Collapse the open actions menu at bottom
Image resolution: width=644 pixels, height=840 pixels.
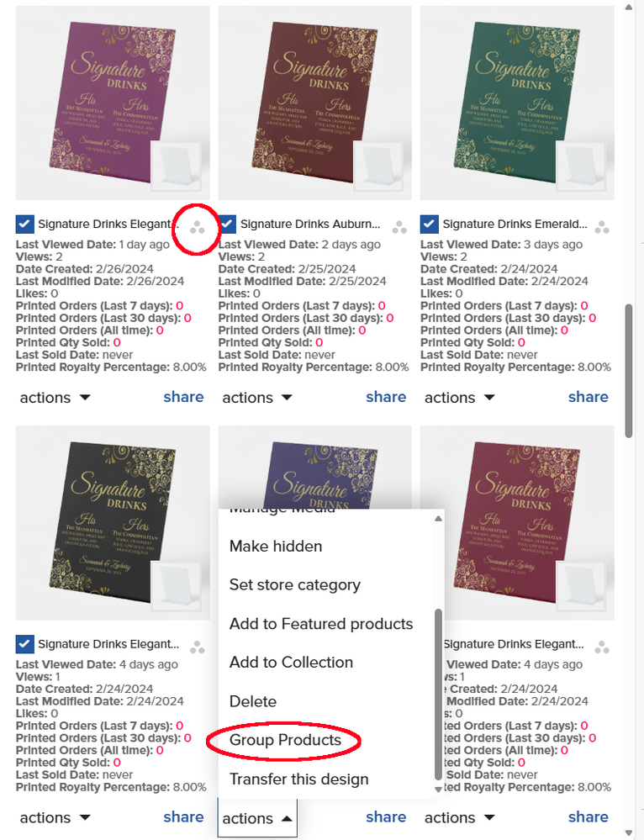point(257,818)
